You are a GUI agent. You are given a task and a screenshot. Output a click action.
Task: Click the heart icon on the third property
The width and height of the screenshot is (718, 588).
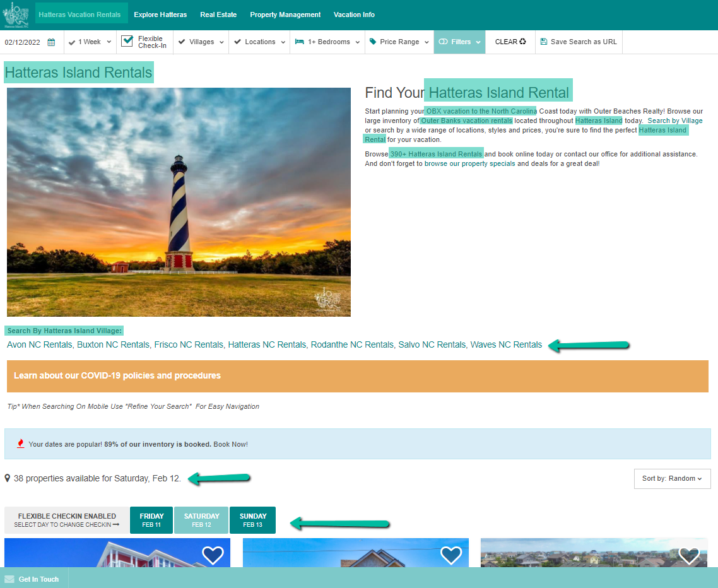(689, 555)
